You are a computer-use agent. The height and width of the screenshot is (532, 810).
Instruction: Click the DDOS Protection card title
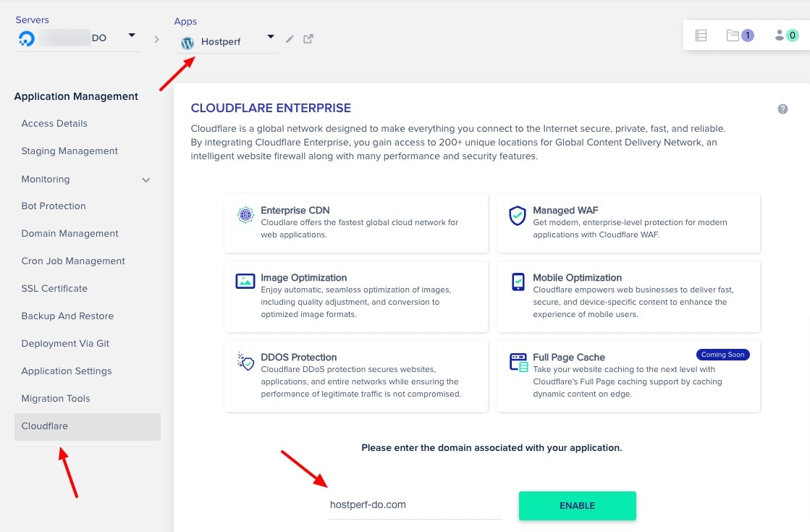pos(298,357)
